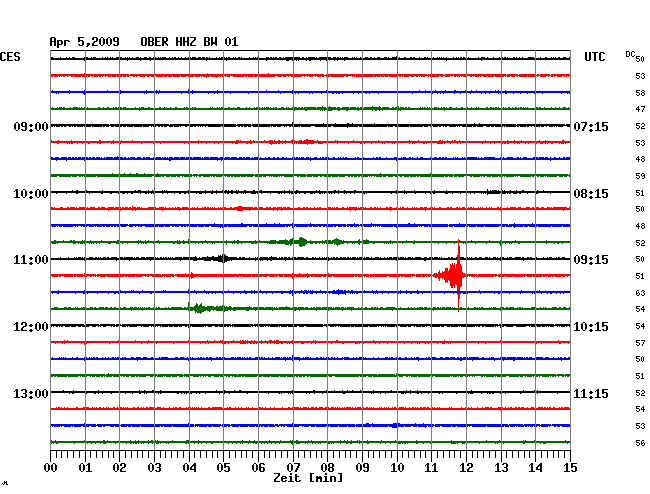Click the small red blob after the 10:00 trace
The width and height of the screenshot is (650, 494).
(240, 208)
